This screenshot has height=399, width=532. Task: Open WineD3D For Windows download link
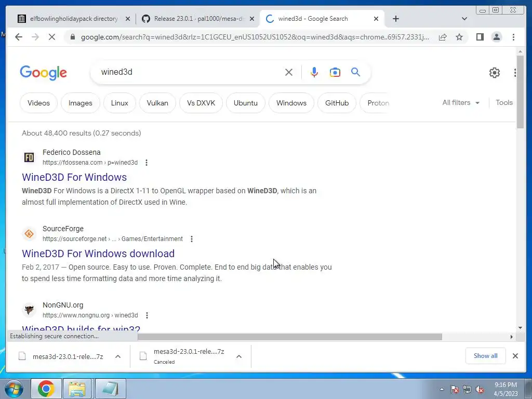point(98,254)
